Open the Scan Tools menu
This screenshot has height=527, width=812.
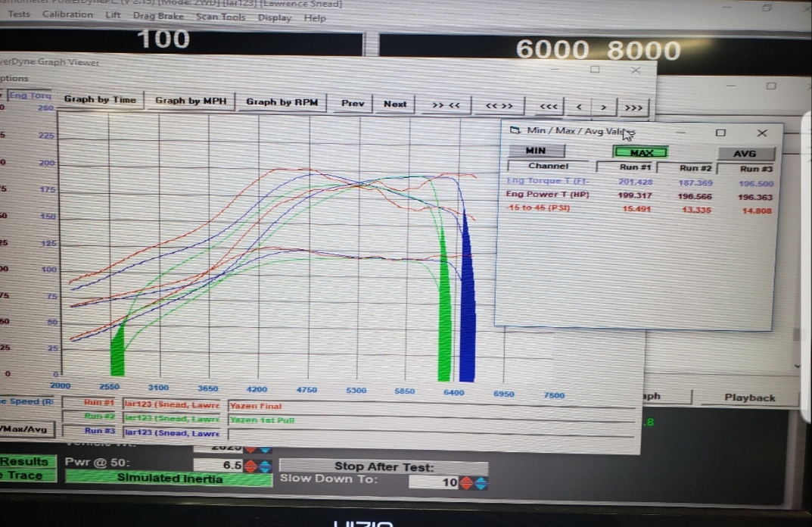click(x=221, y=17)
